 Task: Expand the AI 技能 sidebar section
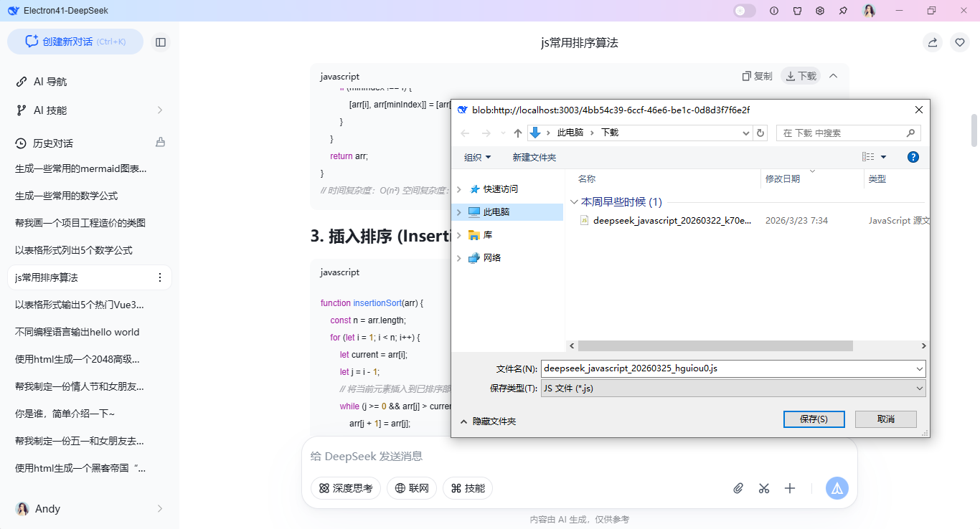coord(161,110)
